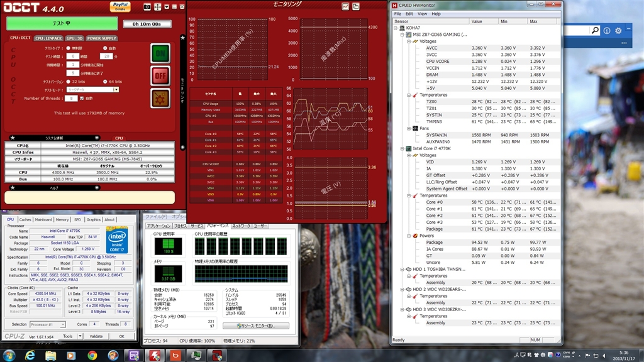Open OCCT settings gear button

coord(160,99)
